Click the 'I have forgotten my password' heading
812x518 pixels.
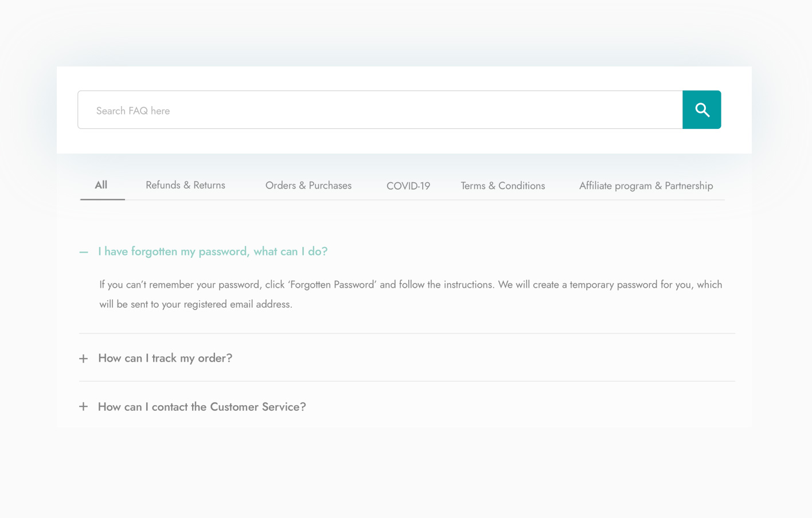coord(213,252)
